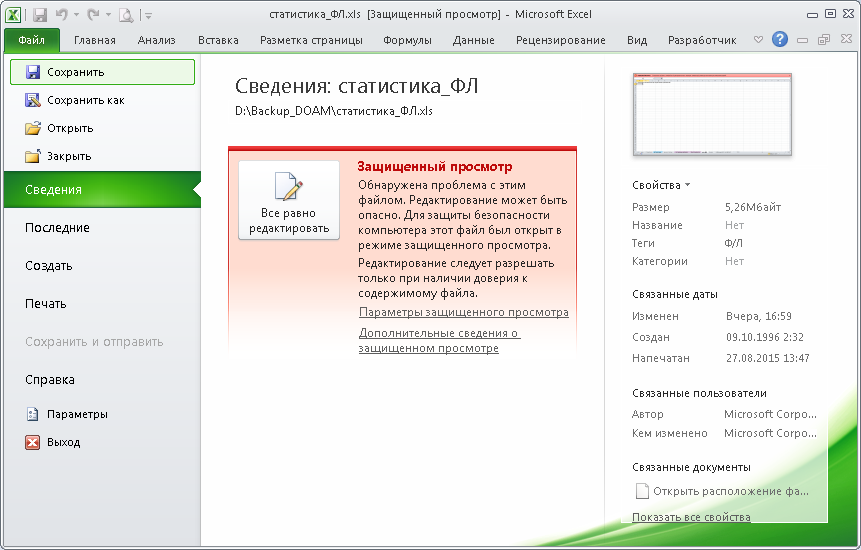861x550 pixels.
Task: Select the Сведения backstage section
Action: tap(102, 189)
